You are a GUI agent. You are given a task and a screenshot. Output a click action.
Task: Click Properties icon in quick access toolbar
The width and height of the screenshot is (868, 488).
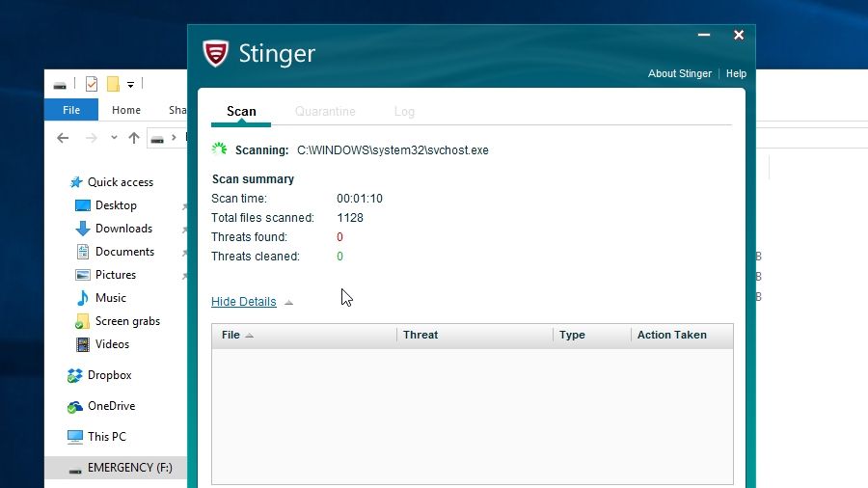point(92,84)
